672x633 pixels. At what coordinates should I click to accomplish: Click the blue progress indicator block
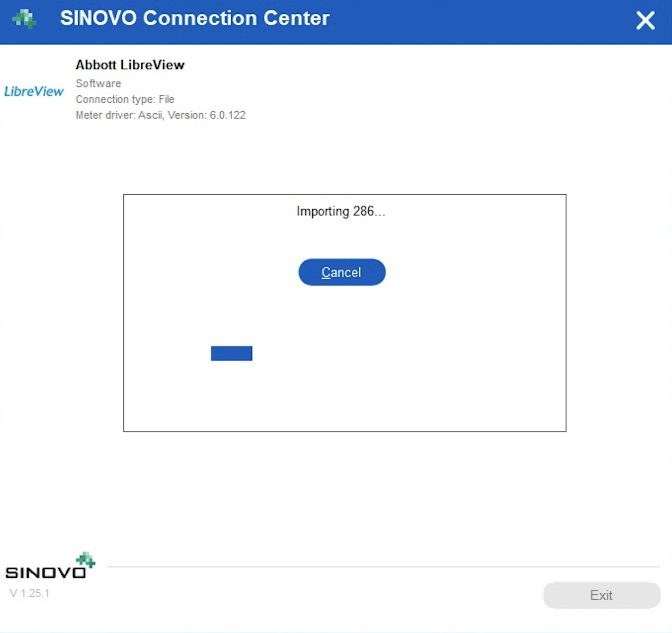tap(231, 354)
